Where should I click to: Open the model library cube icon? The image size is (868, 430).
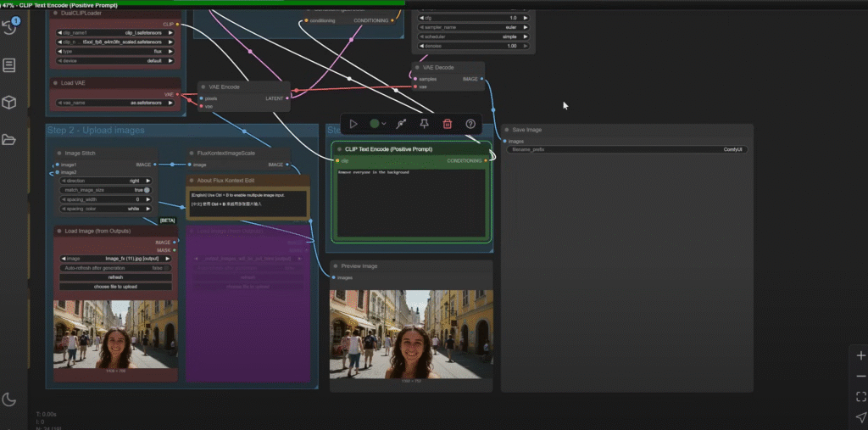(8, 103)
